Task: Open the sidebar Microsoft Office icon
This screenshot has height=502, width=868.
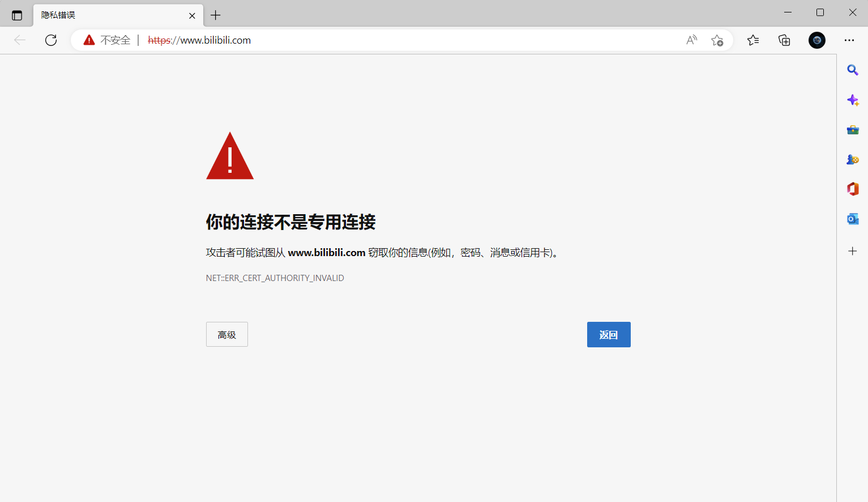Action: pos(852,189)
